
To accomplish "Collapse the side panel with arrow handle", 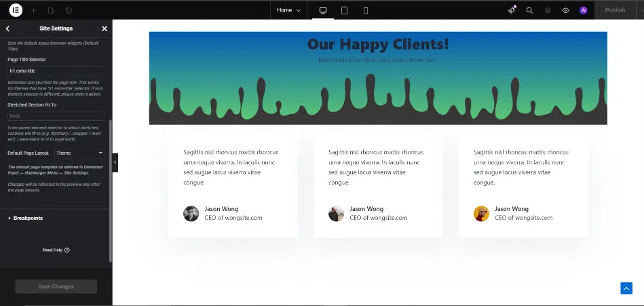I will click(x=115, y=163).
